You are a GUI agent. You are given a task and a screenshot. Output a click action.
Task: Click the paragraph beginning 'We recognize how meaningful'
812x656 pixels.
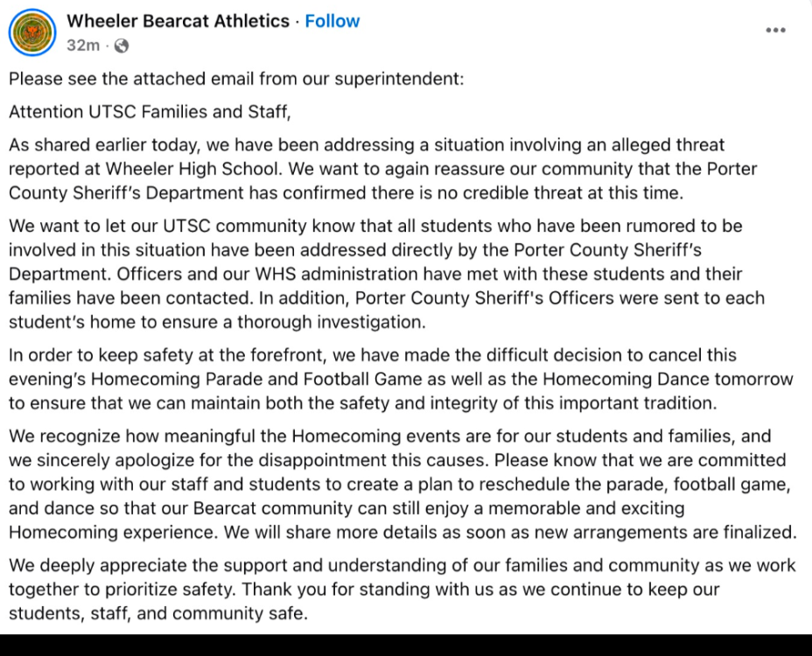(402, 484)
